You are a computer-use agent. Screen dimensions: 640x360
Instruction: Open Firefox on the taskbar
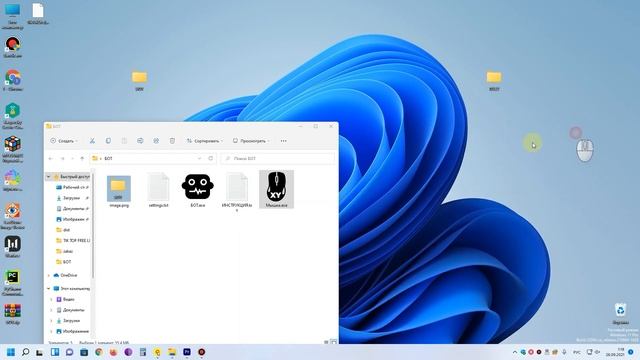[x=113, y=352]
